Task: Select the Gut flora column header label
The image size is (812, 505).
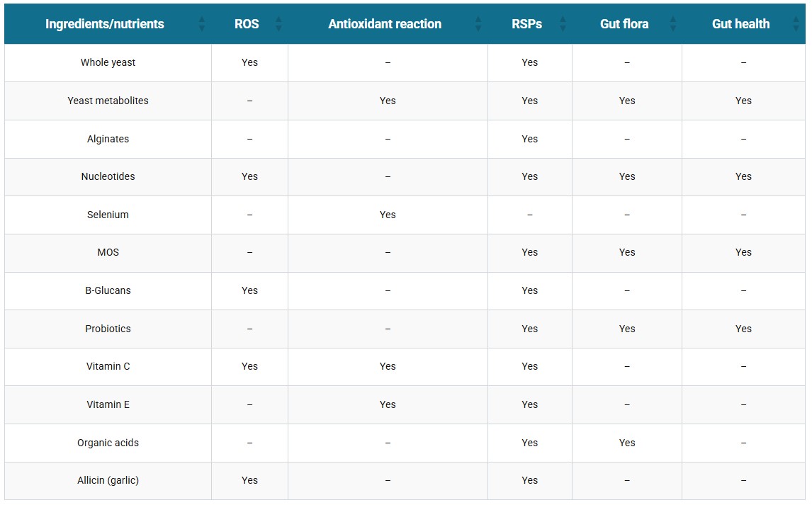Action: pyautogui.click(x=624, y=24)
